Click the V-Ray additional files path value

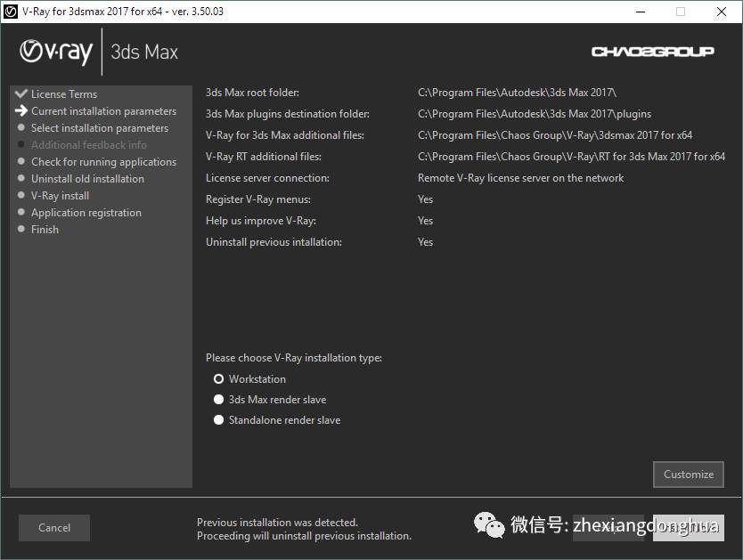click(x=555, y=135)
